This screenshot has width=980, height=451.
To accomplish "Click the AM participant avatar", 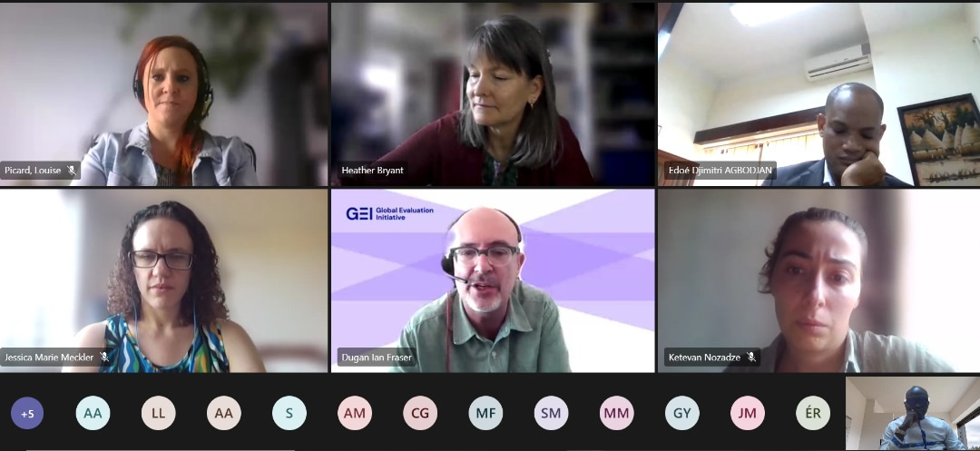I will pyautogui.click(x=355, y=413).
